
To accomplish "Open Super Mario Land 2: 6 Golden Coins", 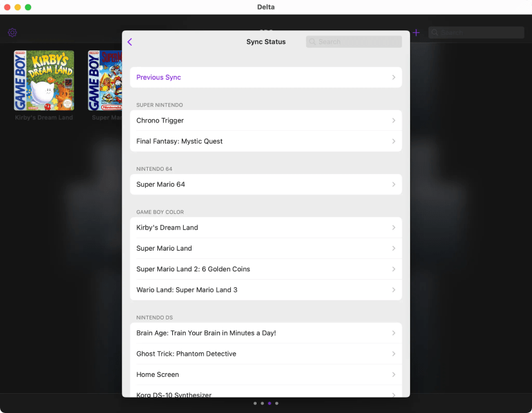I will tap(266, 269).
